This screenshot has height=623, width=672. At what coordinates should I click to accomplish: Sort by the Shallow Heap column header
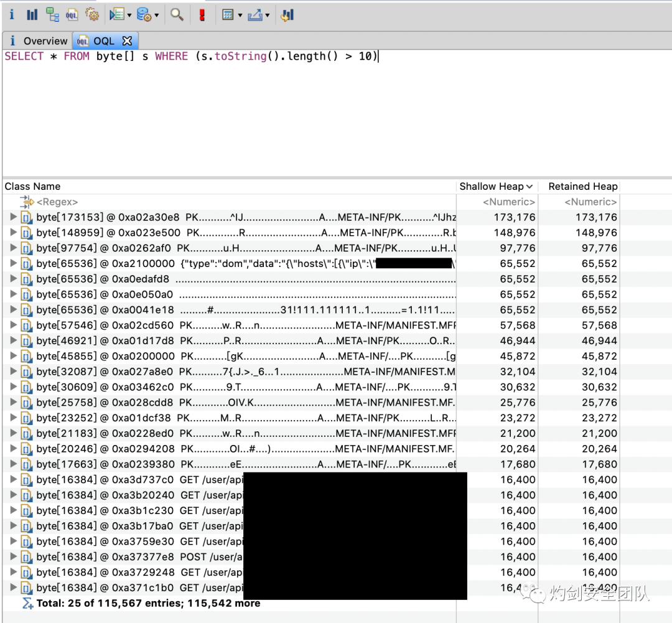point(496,186)
